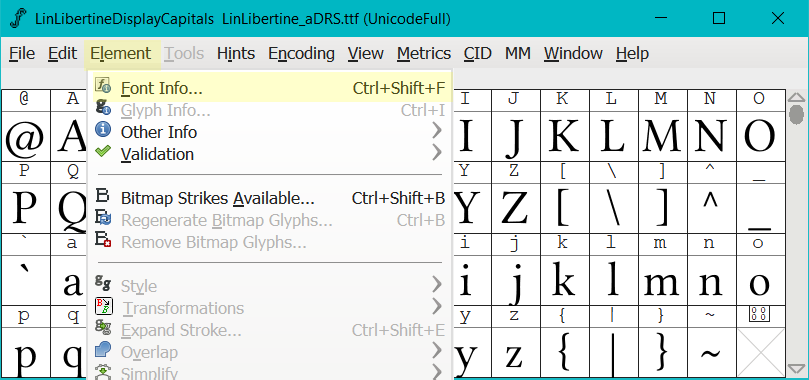
Task: Select the capital M glyph cell
Action: click(663, 136)
